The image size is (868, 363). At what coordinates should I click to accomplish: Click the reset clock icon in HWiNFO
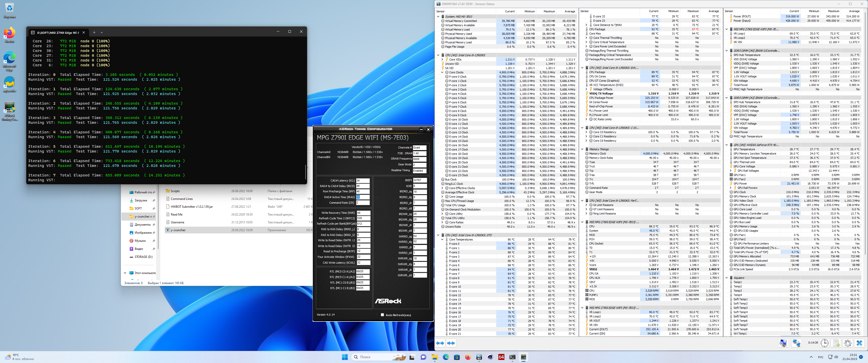pyautogui.click(x=824, y=343)
